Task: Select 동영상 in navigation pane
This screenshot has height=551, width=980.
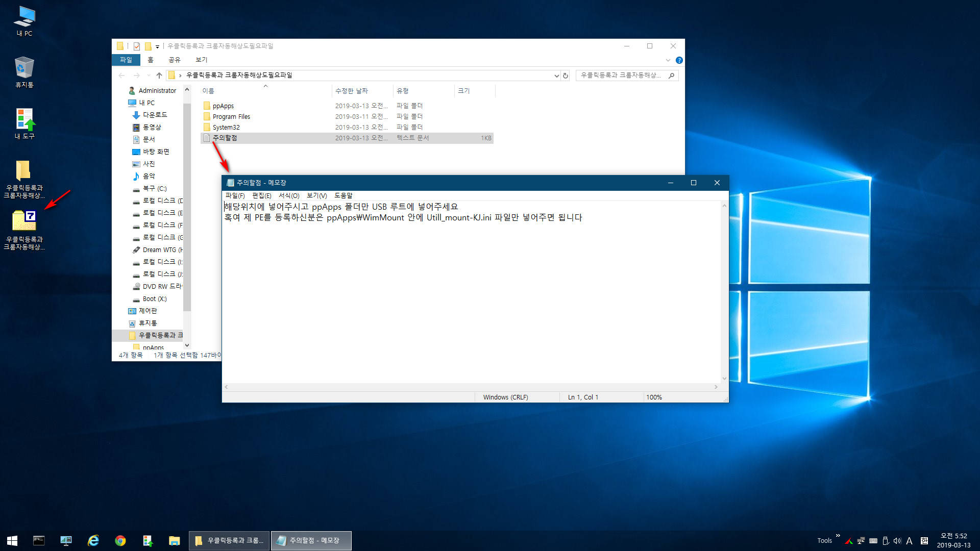Action: coord(147,128)
